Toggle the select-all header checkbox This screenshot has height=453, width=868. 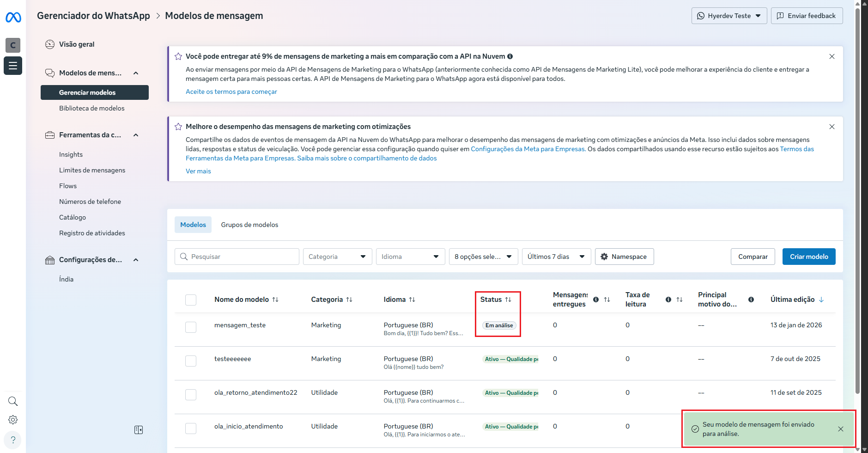click(x=191, y=300)
